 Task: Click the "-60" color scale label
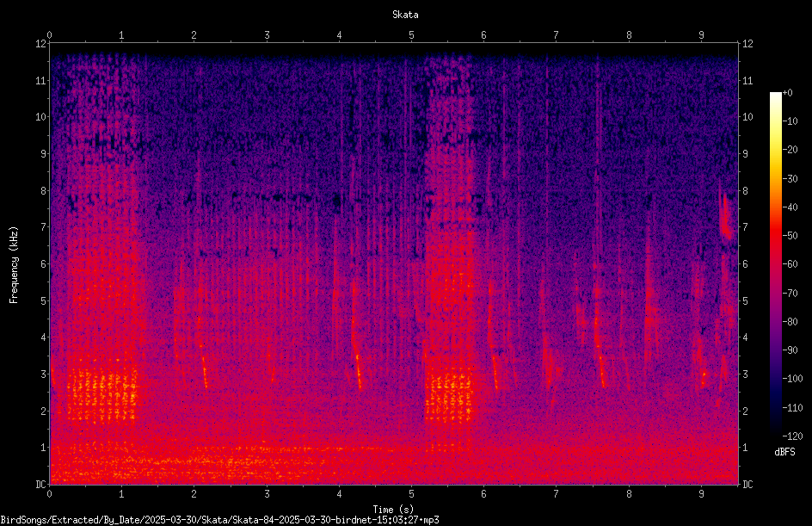coord(790,264)
